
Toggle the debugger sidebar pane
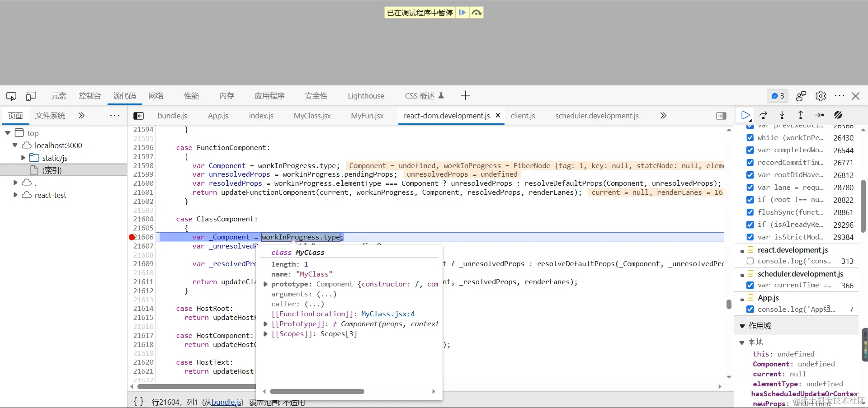722,116
